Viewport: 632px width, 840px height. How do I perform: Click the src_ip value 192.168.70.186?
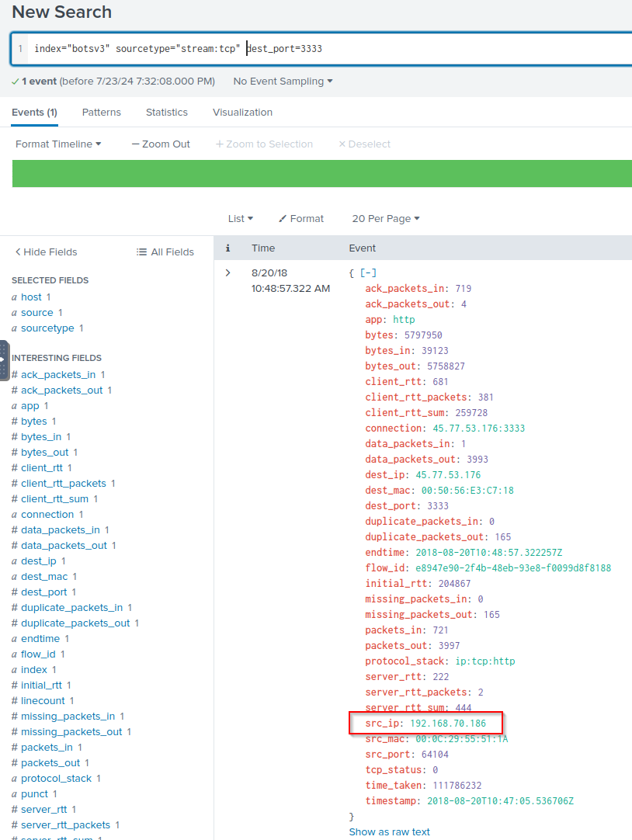[448, 723]
